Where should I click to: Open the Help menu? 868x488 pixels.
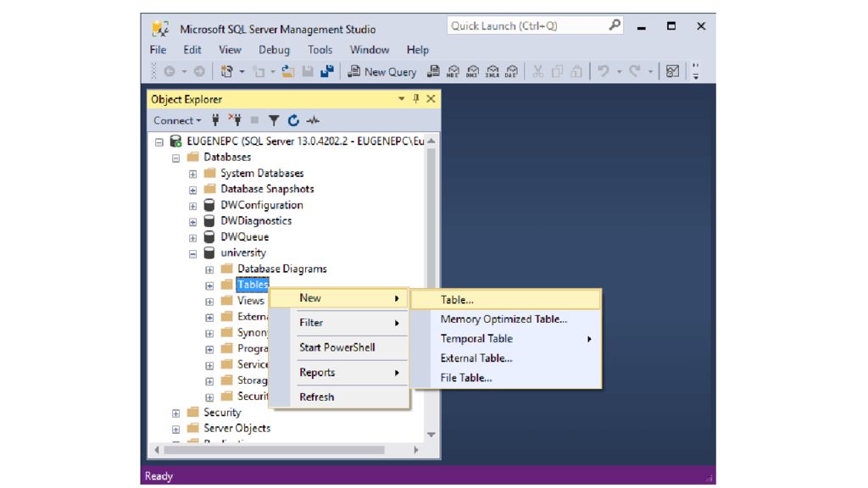point(417,50)
